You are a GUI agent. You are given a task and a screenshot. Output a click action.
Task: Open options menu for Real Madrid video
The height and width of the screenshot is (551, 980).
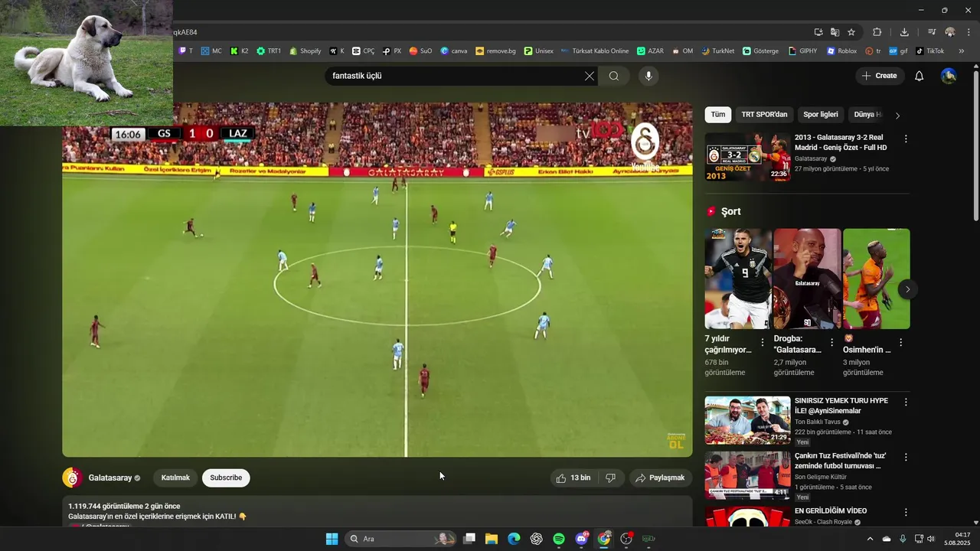pyautogui.click(x=906, y=139)
